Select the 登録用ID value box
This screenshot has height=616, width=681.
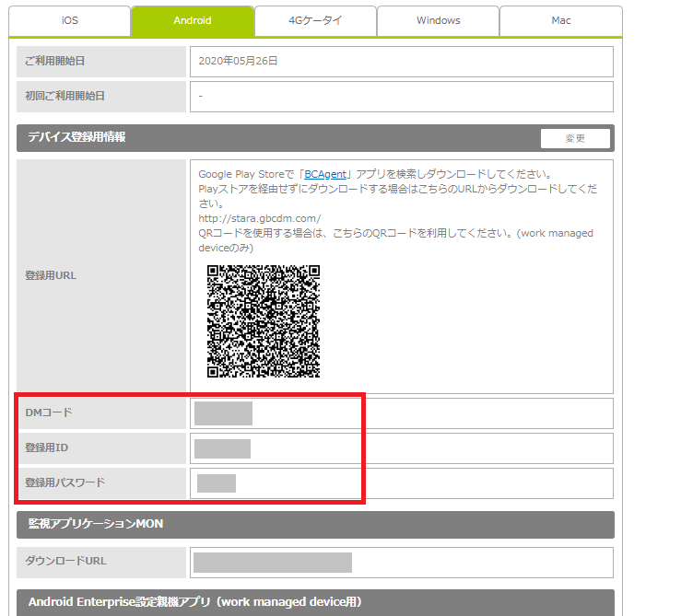point(401,448)
